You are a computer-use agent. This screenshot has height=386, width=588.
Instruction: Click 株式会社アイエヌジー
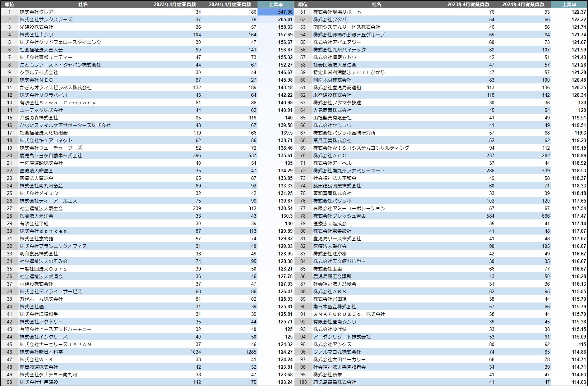[x=337, y=42]
